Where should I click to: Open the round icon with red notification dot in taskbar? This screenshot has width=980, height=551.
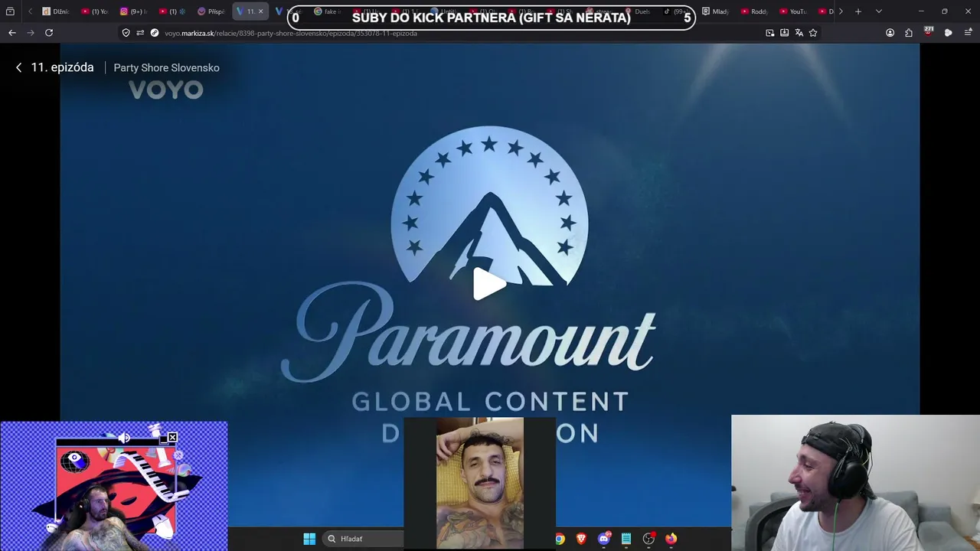649,539
